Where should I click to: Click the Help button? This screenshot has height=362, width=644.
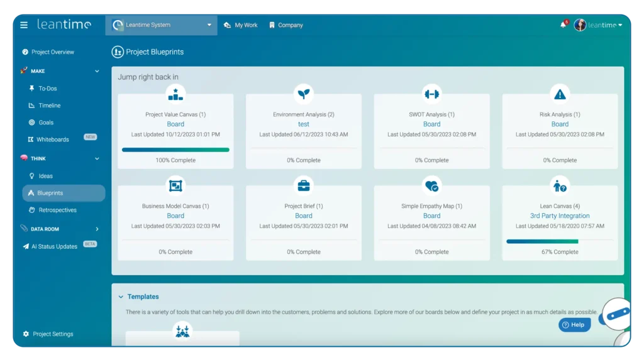tap(574, 325)
